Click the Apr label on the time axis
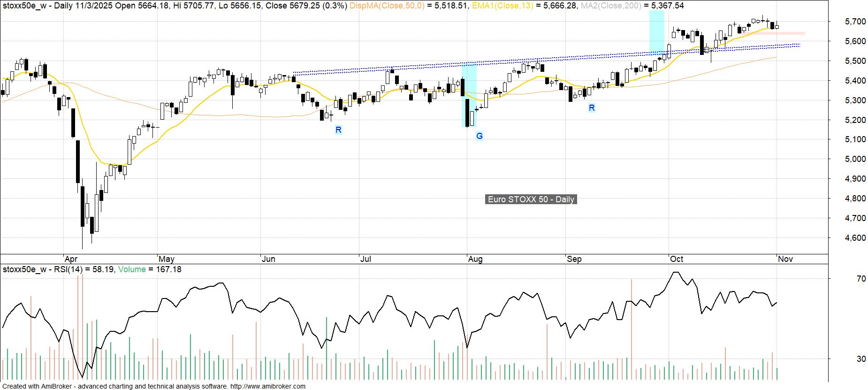868x390 pixels. [x=71, y=259]
